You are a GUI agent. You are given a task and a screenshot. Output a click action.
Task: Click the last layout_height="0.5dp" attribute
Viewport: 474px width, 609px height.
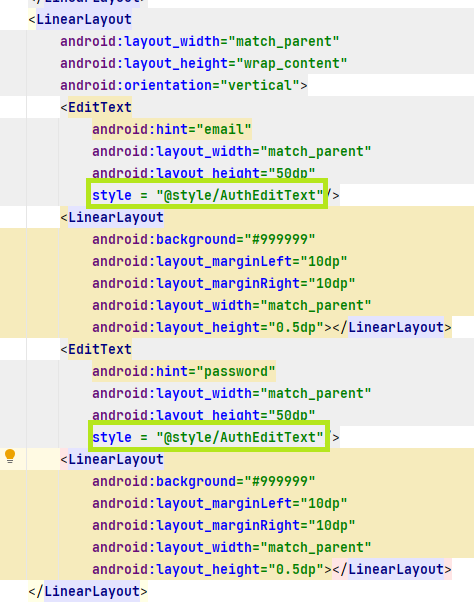[208, 569]
